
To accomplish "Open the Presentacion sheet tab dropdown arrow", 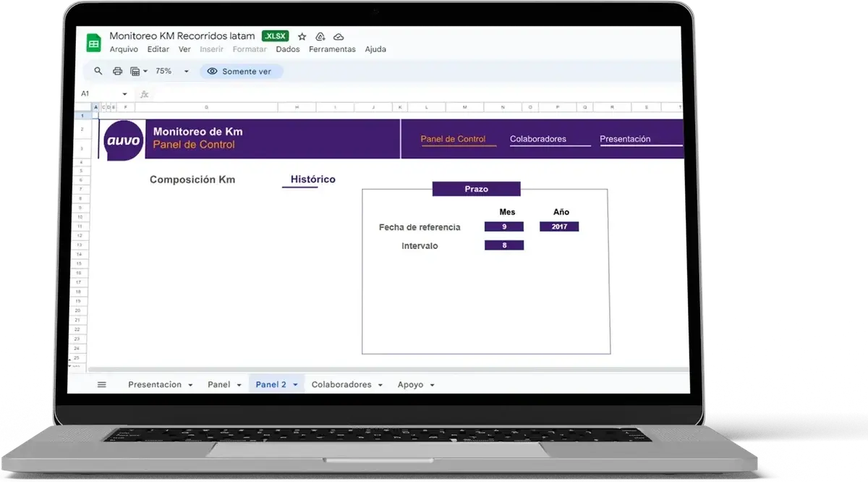I will [x=190, y=385].
